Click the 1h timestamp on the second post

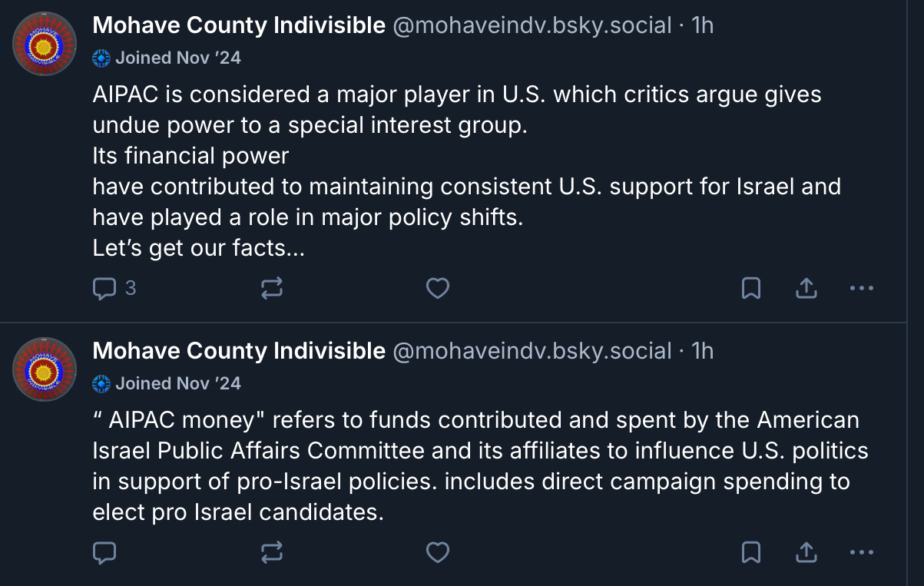pos(703,351)
